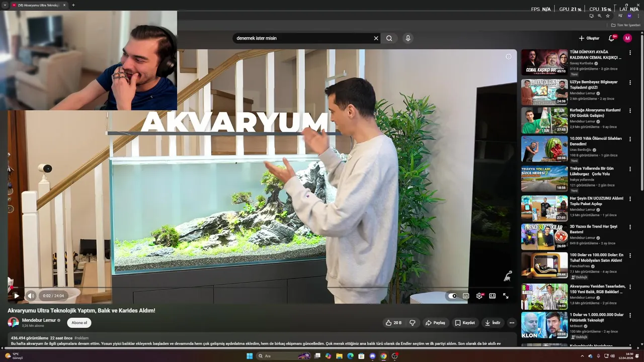Mute the video volume speaker icon
This screenshot has height=362, width=644.
pyautogui.click(x=31, y=296)
